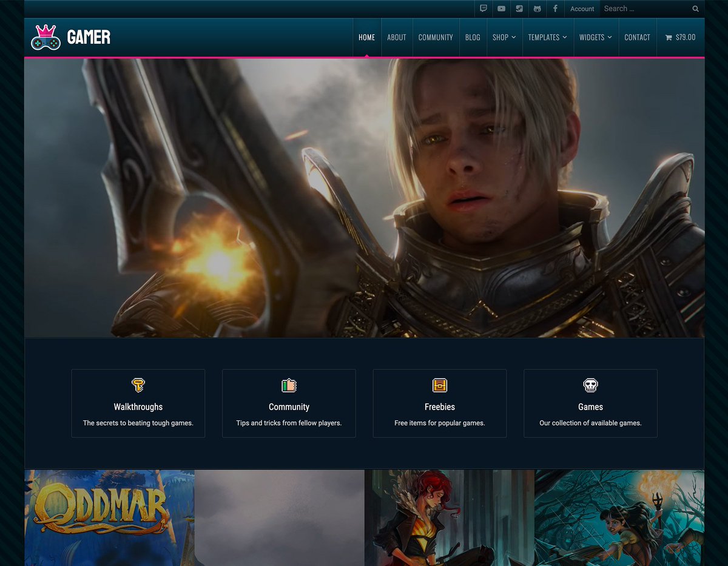
Task: Open the Twitch social icon
Action: pyautogui.click(x=484, y=8)
